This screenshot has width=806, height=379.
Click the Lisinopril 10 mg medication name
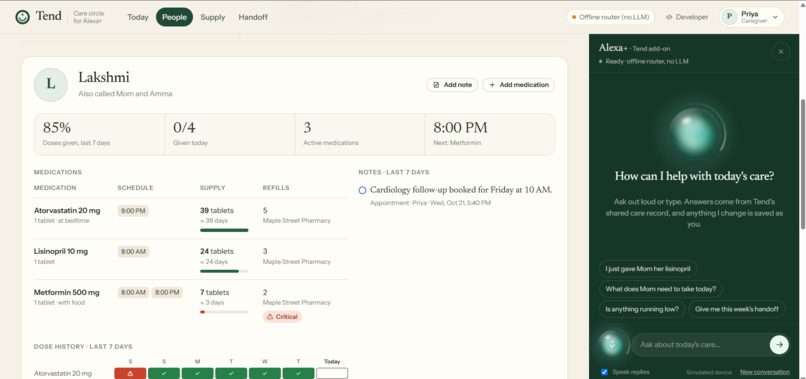click(61, 251)
